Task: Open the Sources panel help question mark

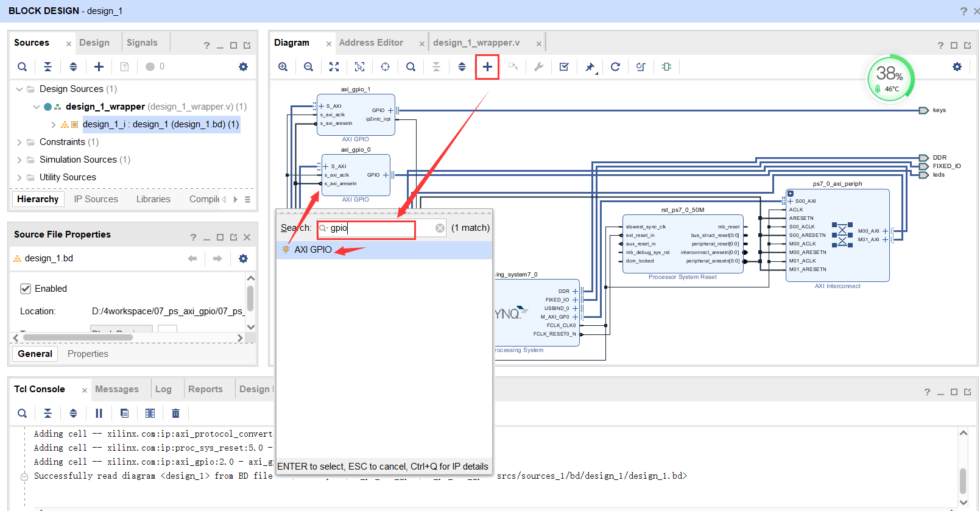Action: tap(206, 45)
